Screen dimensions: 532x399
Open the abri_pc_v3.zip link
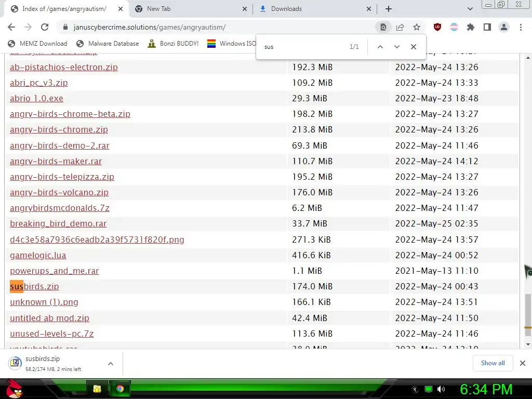38,83
